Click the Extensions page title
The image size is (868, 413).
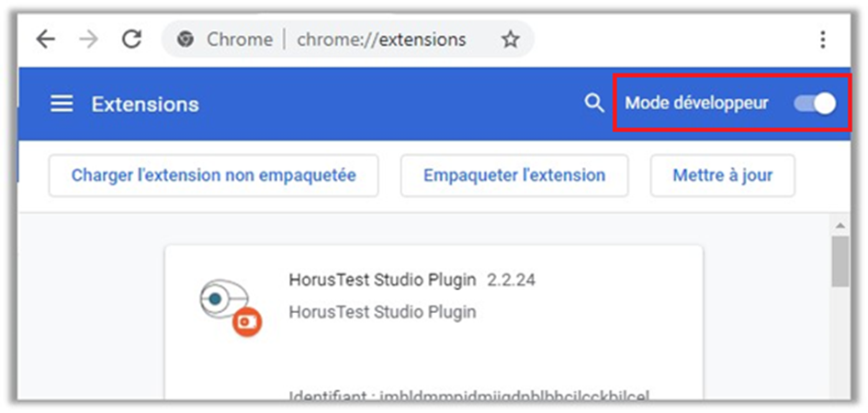point(145,104)
